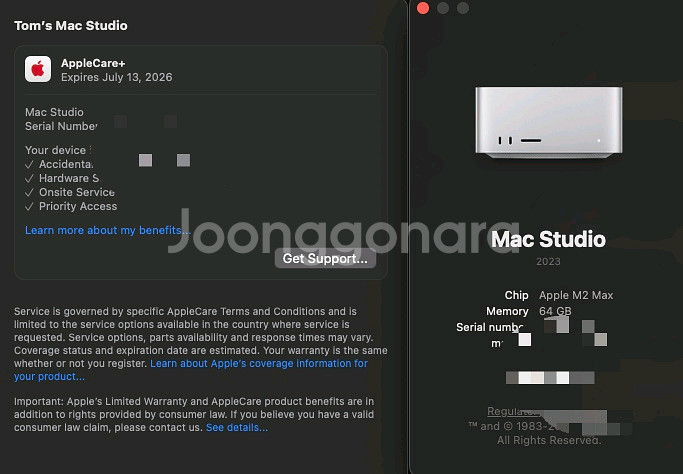Open Learn about Apple's coverage information link
The width and height of the screenshot is (683, 474).
[x=191, y=370]
